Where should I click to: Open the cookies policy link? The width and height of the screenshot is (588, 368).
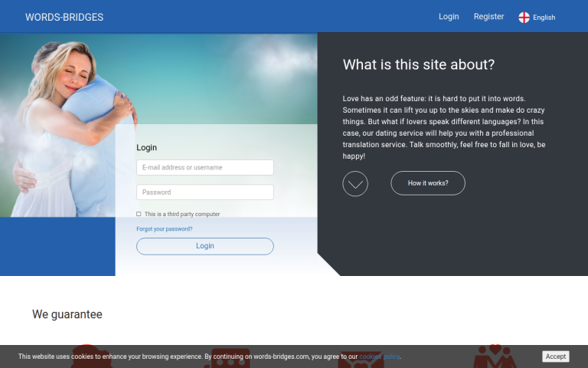pyautogui.click(x=380, y=356)
